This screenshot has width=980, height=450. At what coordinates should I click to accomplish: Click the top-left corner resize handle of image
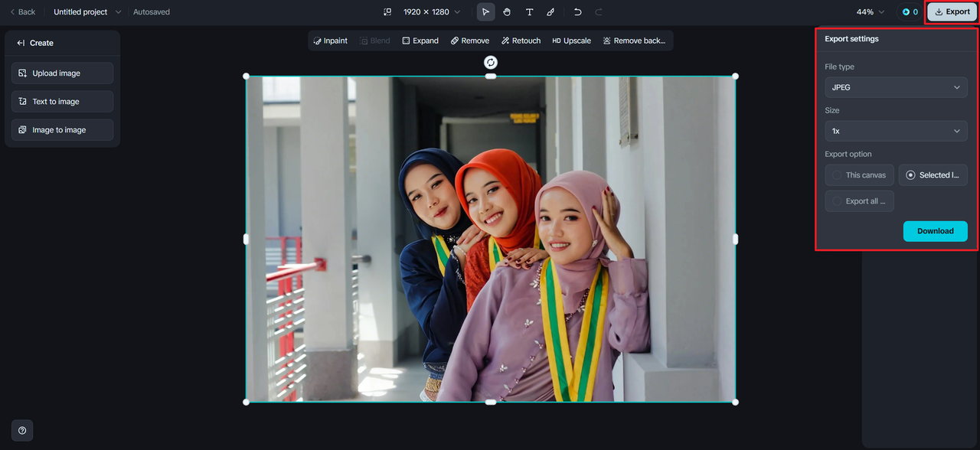247,76
